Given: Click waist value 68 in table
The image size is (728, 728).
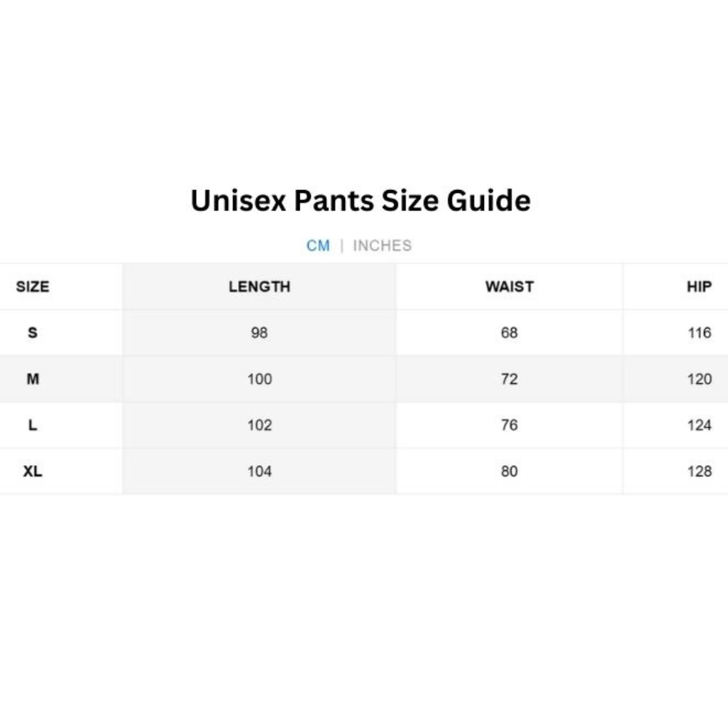Looking at the screenshot, I should click(x=510, y=333).
